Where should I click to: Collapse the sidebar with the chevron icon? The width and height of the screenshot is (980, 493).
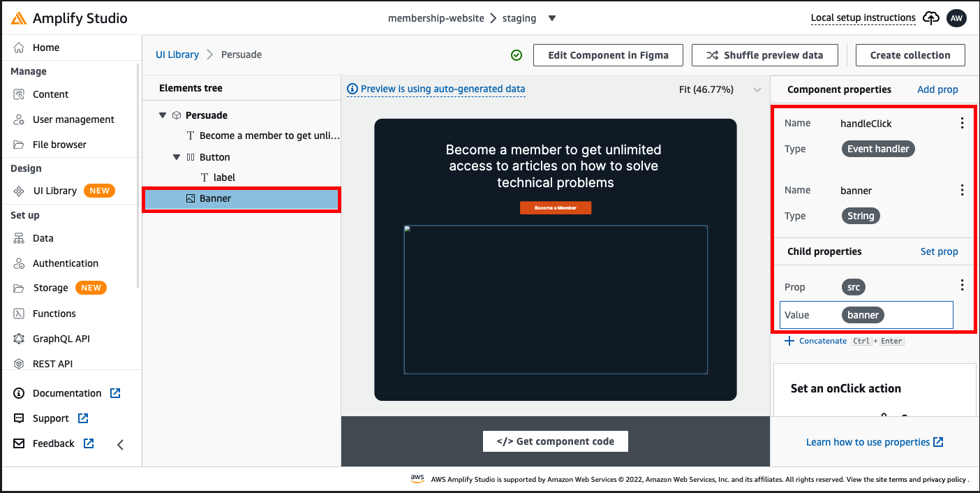click(120, 444)
